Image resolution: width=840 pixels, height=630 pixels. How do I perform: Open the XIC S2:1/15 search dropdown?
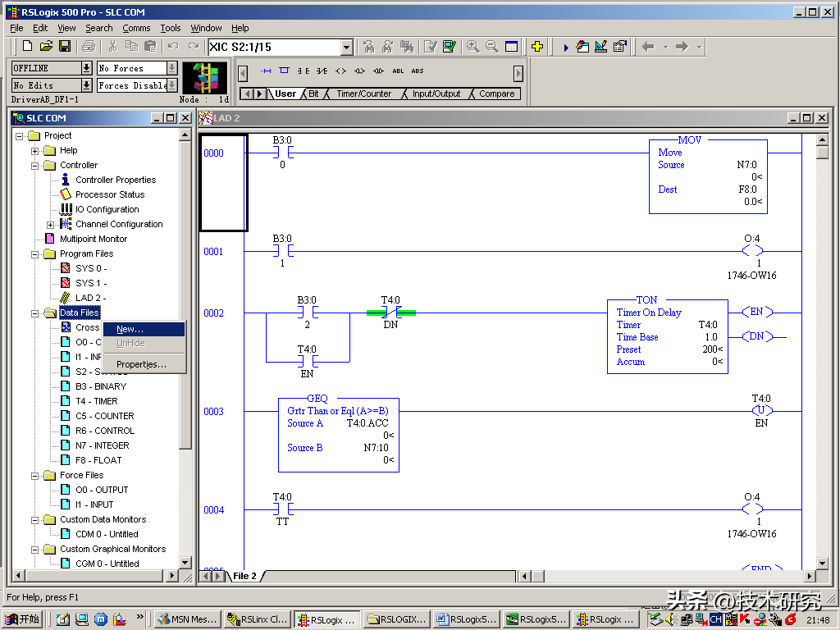point(346,48)
